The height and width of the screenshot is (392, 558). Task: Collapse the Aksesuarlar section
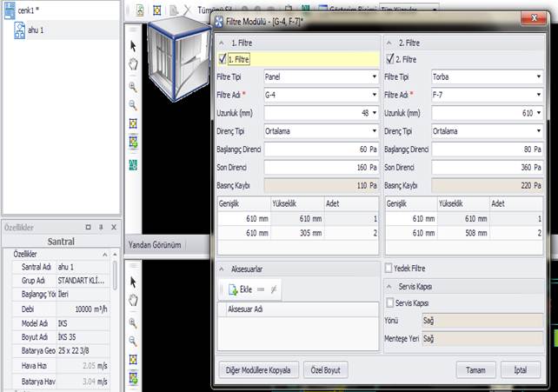[x=223, y=269]
